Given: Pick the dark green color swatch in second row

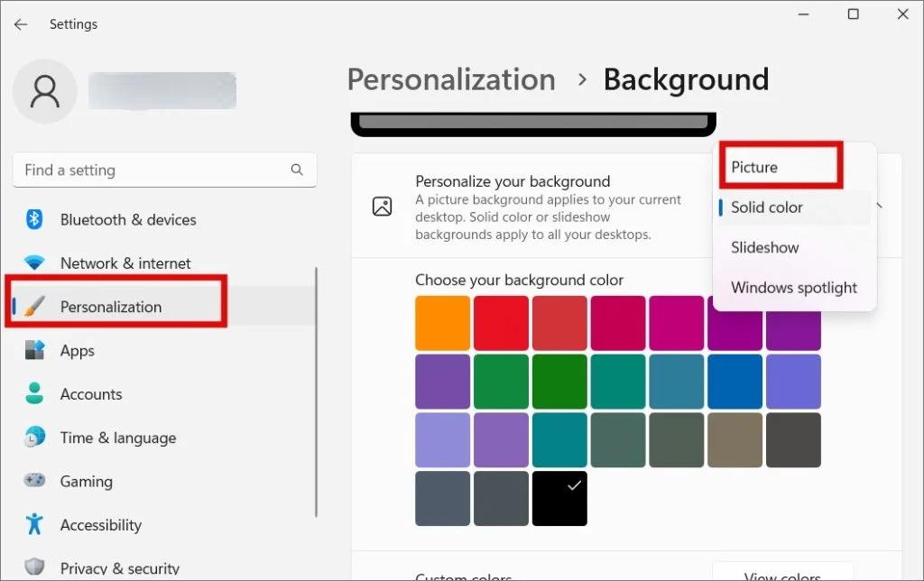Looking at the screenshot, I should (559, 382).
